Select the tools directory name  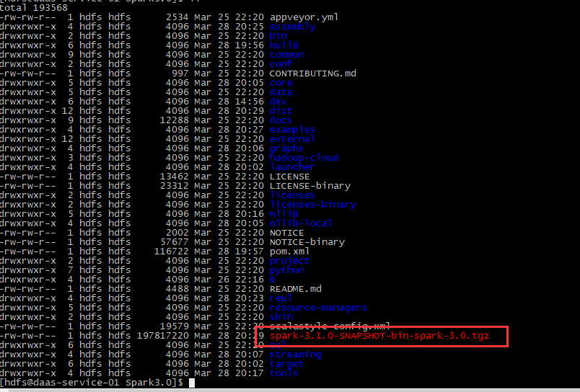pyautogui.click(x=284, y=373)
